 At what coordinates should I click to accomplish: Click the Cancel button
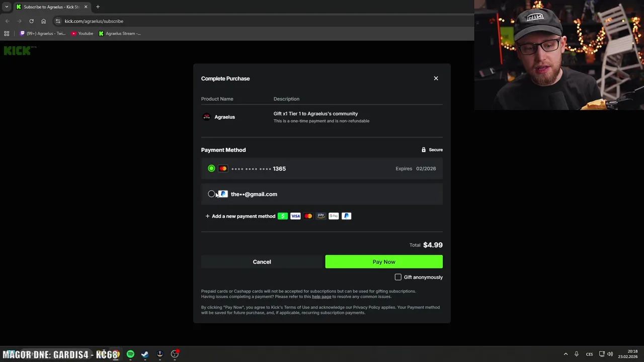[x=262, y=262]
